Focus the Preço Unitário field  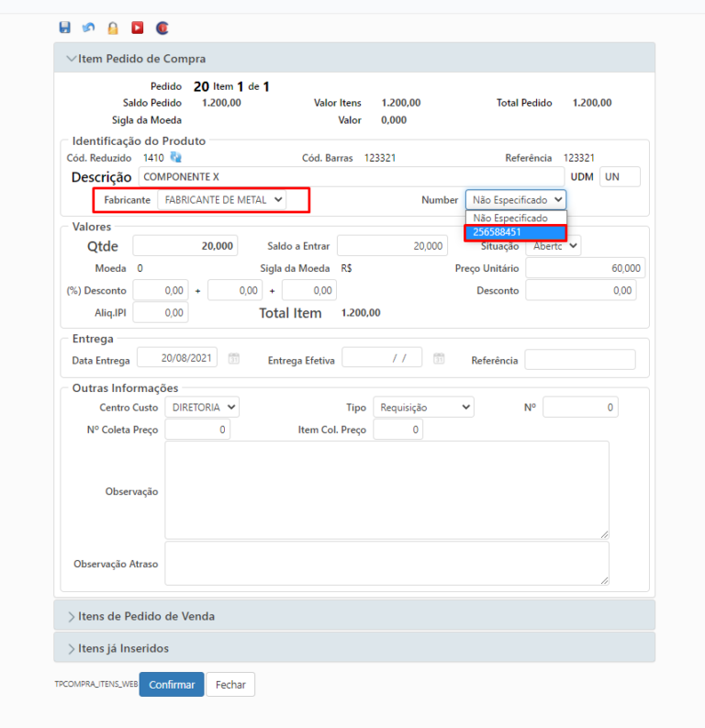(586, 268)
